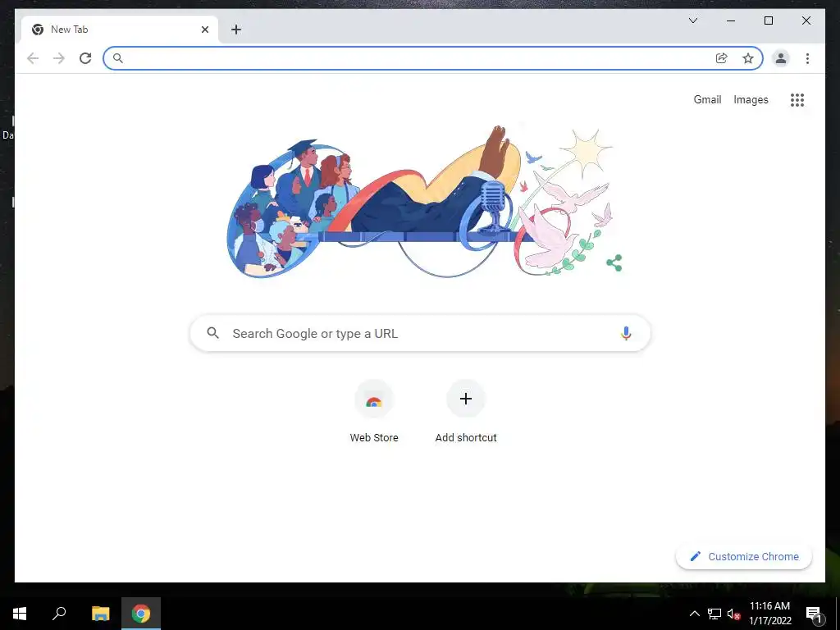Viewport: 840px width, 630px height.
Task: Open the Images link
Action: (x=751, y=99)
